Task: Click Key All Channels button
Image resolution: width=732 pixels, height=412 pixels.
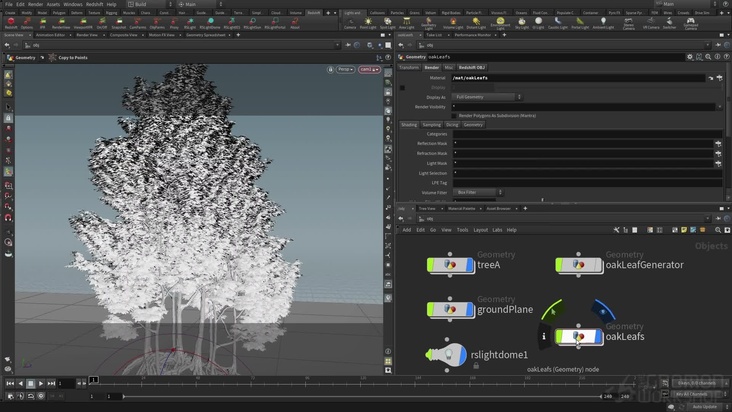Action: [692, 394]
